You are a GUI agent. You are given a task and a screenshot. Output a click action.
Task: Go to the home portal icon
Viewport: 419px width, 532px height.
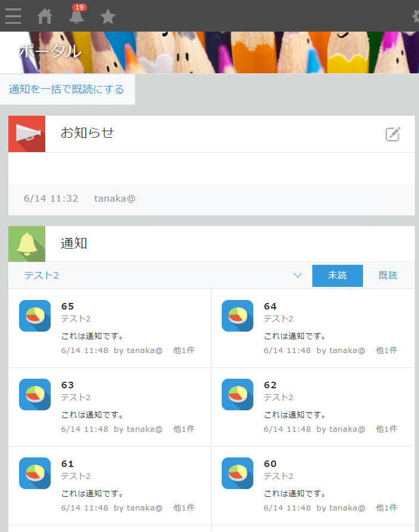[45, 16]
